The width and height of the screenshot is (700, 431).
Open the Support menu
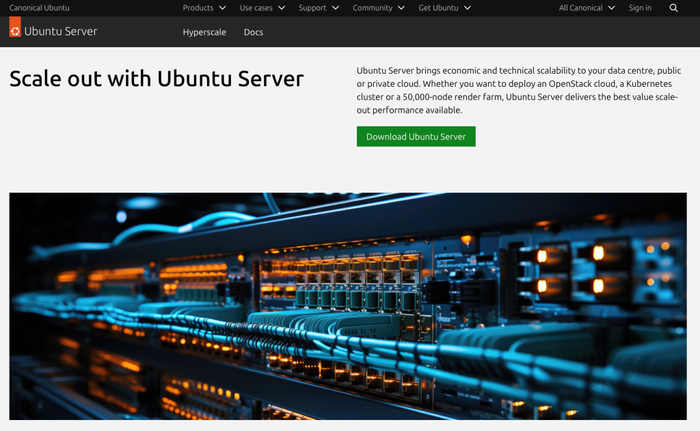tap(312, 8)
